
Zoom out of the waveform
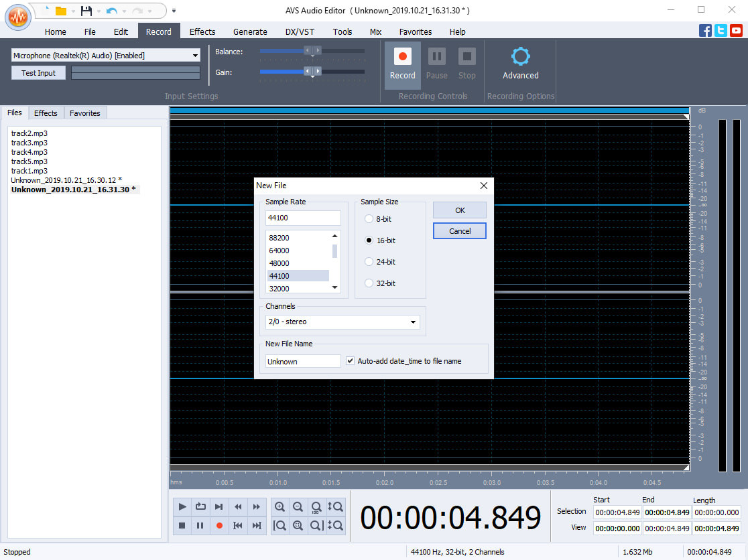pos(298,506)
